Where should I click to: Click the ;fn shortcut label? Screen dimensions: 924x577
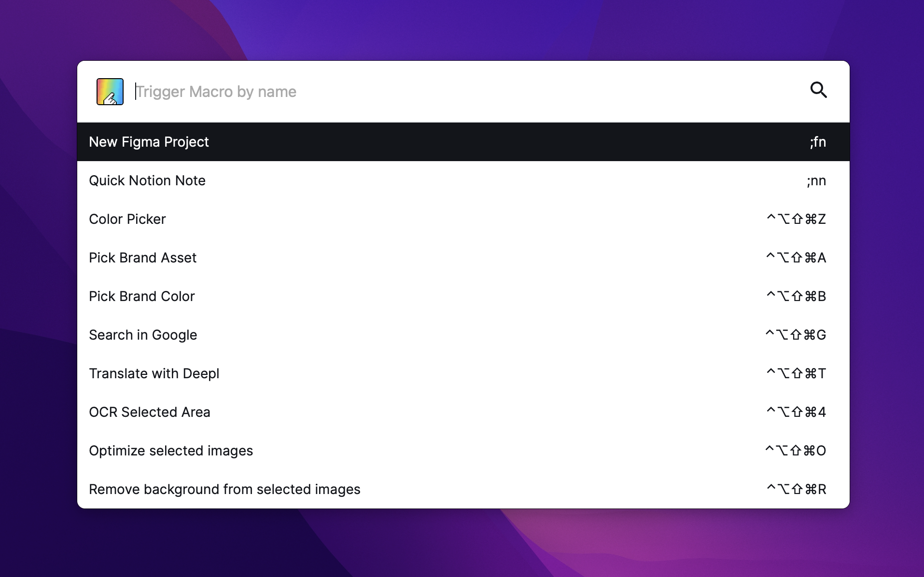[x=818, y=142]
